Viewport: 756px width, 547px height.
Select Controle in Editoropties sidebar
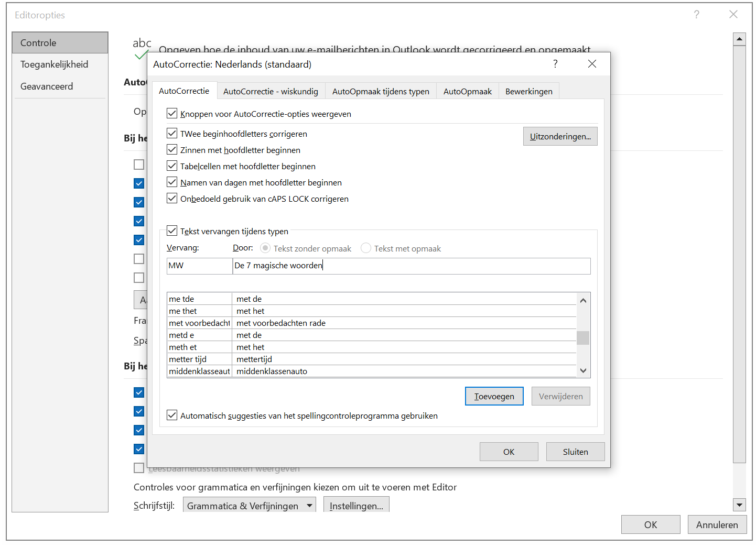(x=60, y=42)
